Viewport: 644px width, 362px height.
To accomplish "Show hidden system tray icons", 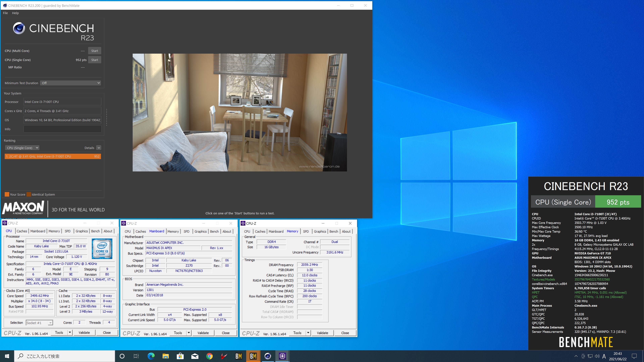I will [x=576, y=356].
